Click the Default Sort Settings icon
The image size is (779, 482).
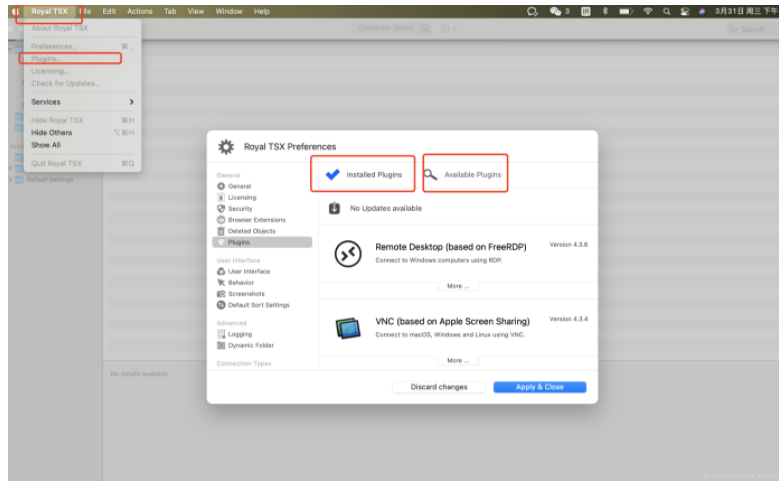click(x=221, y=305)
